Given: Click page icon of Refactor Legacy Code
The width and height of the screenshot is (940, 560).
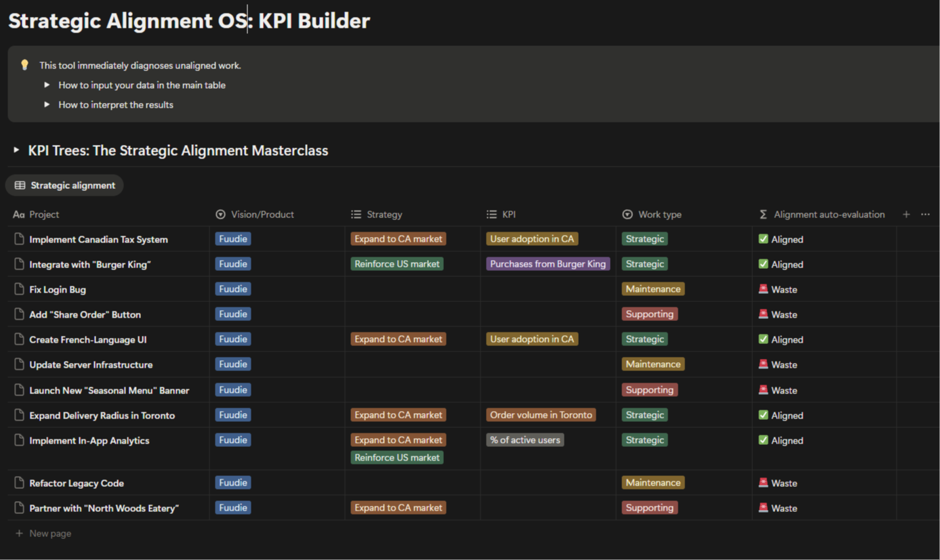Looking at the screenshot, I should click(19, 483).
